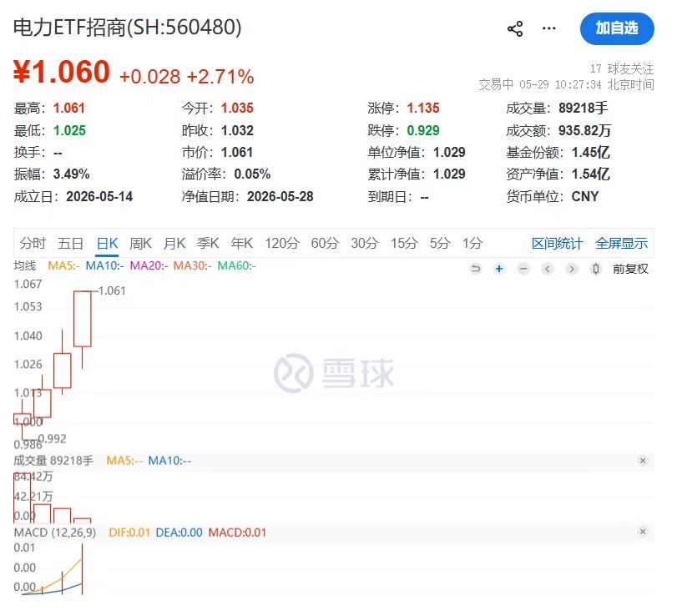
Task: Click the 货币单位 value CNY
Action: 585,197
